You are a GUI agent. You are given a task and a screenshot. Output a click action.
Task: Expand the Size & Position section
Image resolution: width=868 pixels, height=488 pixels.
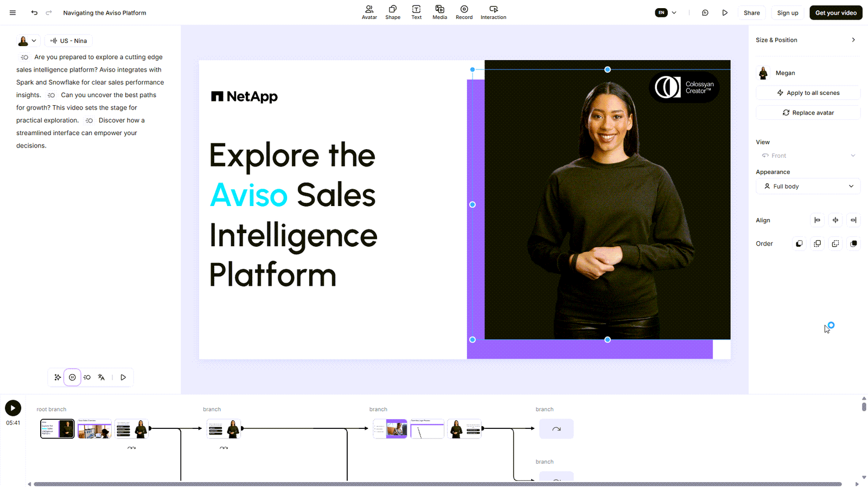pos(853,40)
